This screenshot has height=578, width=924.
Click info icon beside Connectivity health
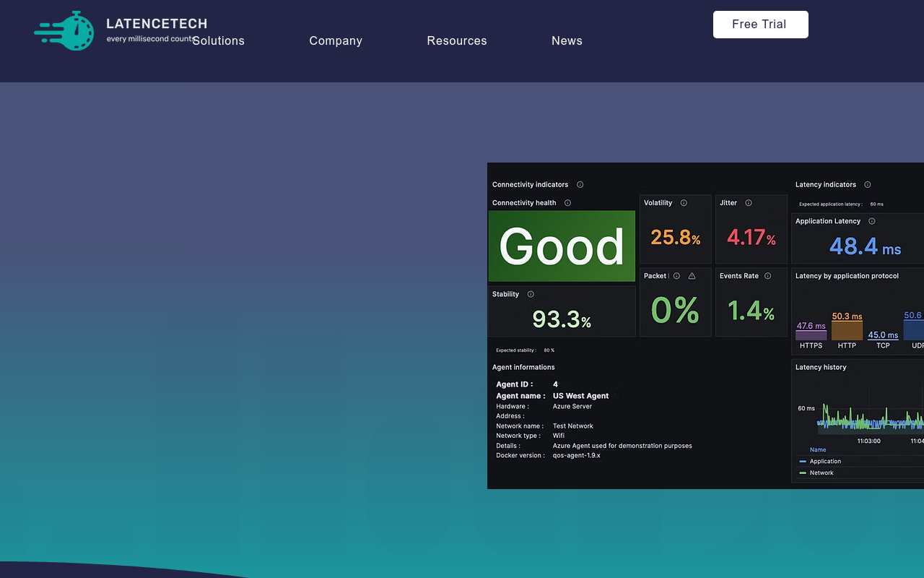tap(567, 203)
